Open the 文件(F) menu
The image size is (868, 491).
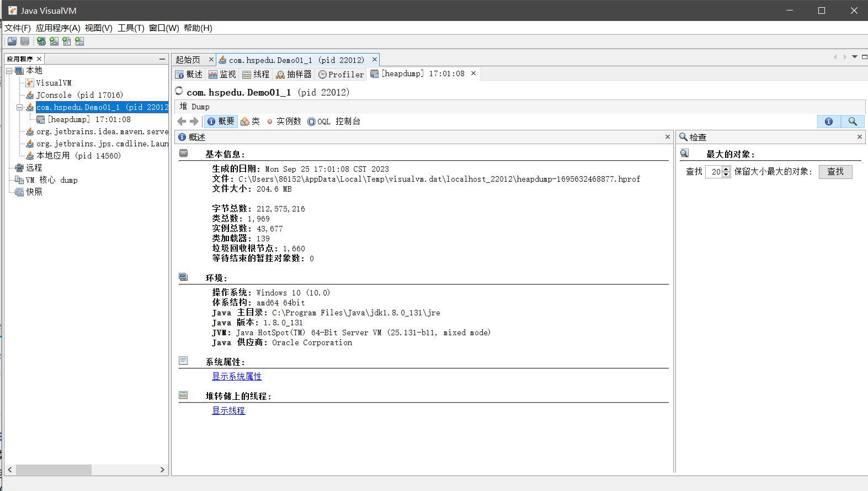click(x=18, y=28)
